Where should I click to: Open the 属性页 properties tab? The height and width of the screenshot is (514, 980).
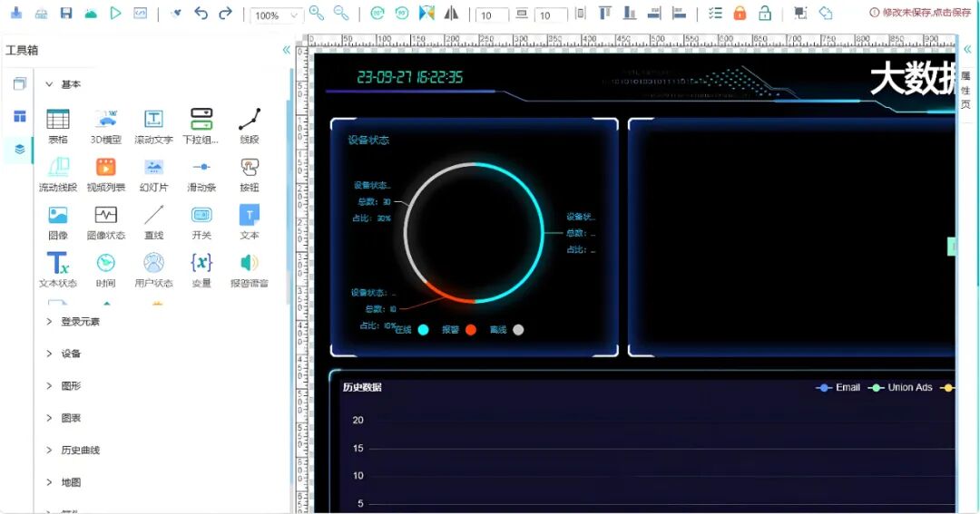pos(965,90)
